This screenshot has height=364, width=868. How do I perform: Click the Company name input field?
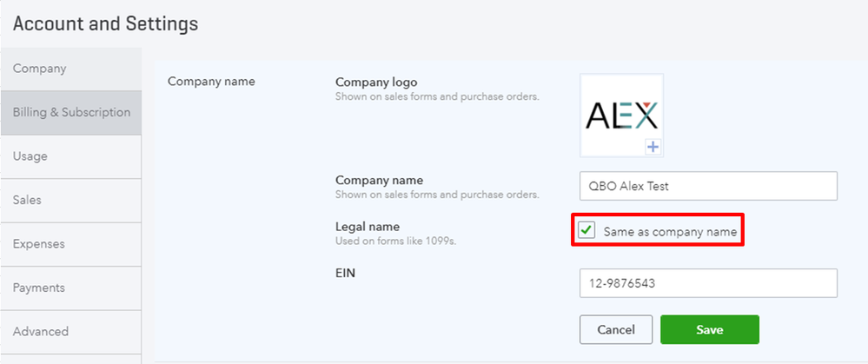(x=708, y=186)
